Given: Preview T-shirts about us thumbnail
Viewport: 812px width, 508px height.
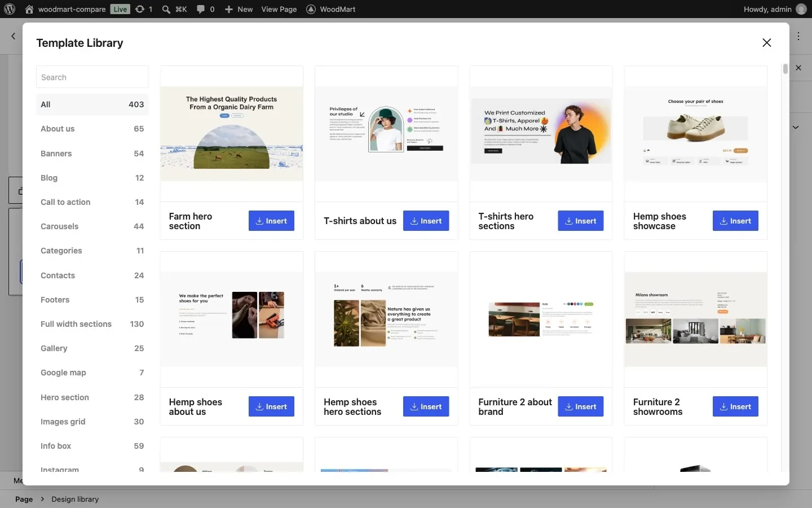Looking at the screenshot, I should 386,134.
